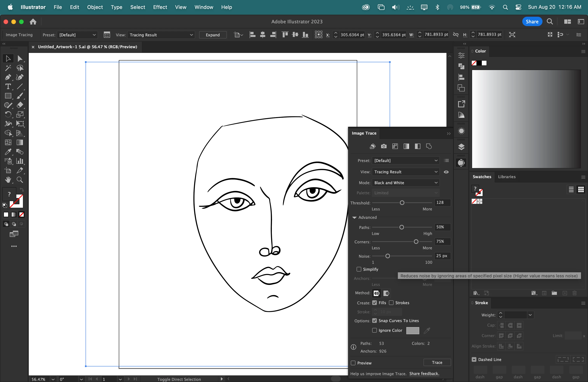Turn on the Preview checkbox

[353, 363]
